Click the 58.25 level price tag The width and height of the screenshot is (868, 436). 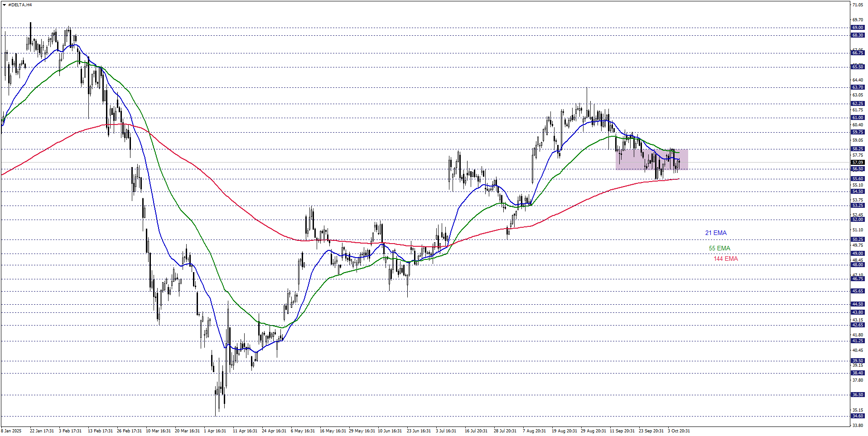[x=857, y=149]
